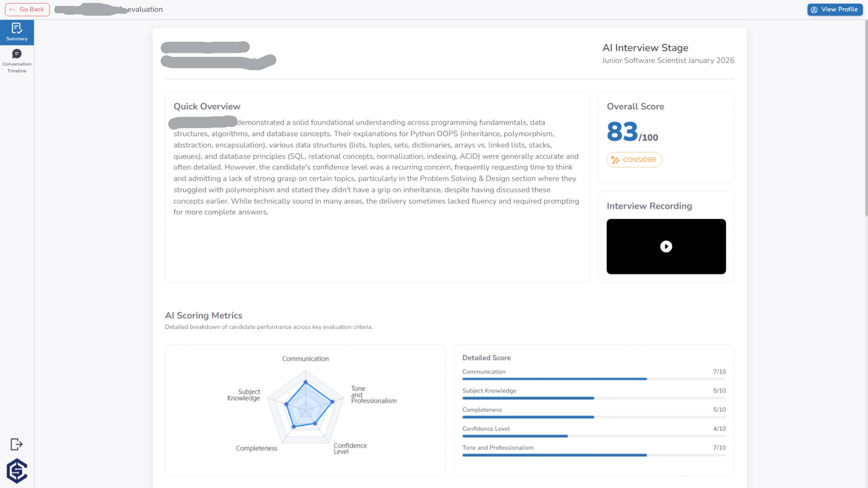This screenshot has height=488, width=868.
Task: Click the View Profile button
Action: (x=835, y=10)
